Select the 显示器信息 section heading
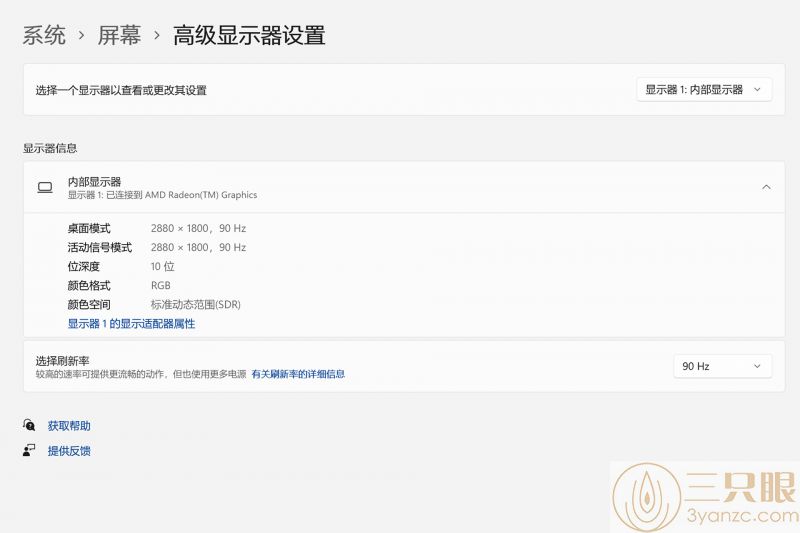The width and height of the screenshot is (800, 533). [x=50, y=148]
